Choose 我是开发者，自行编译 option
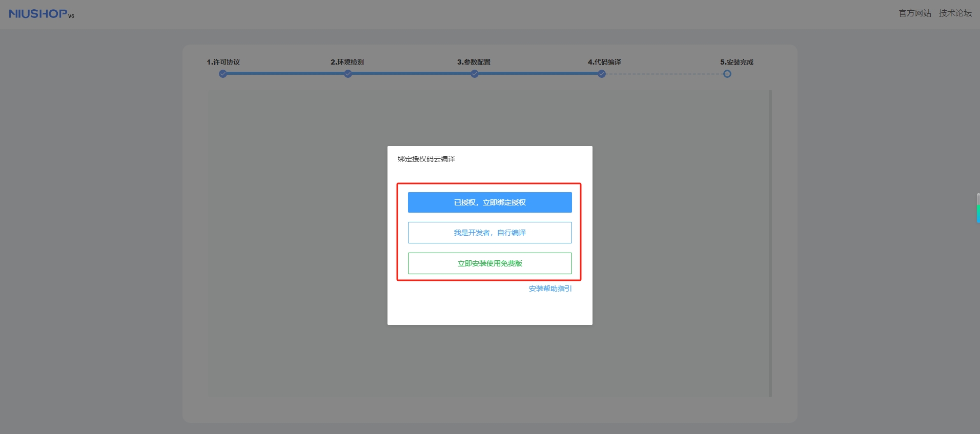980x434 pixels. 489,233
